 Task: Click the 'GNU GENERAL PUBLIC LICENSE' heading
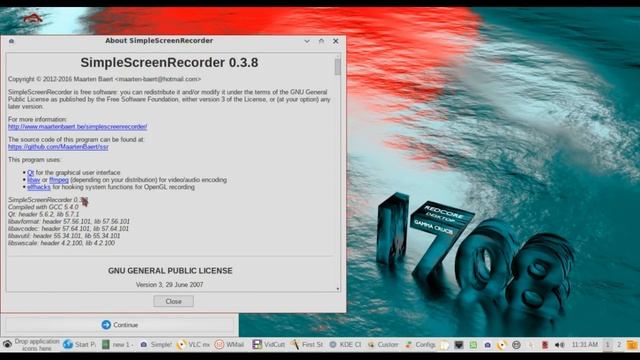[170, 271]
